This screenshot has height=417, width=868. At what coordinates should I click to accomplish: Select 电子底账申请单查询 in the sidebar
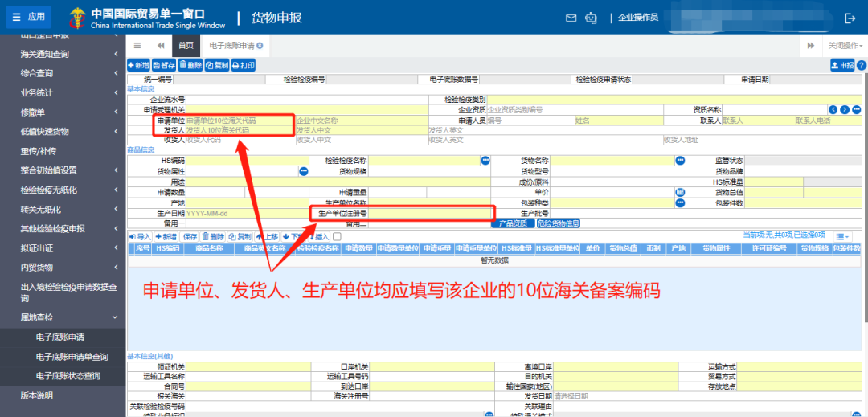72,357
